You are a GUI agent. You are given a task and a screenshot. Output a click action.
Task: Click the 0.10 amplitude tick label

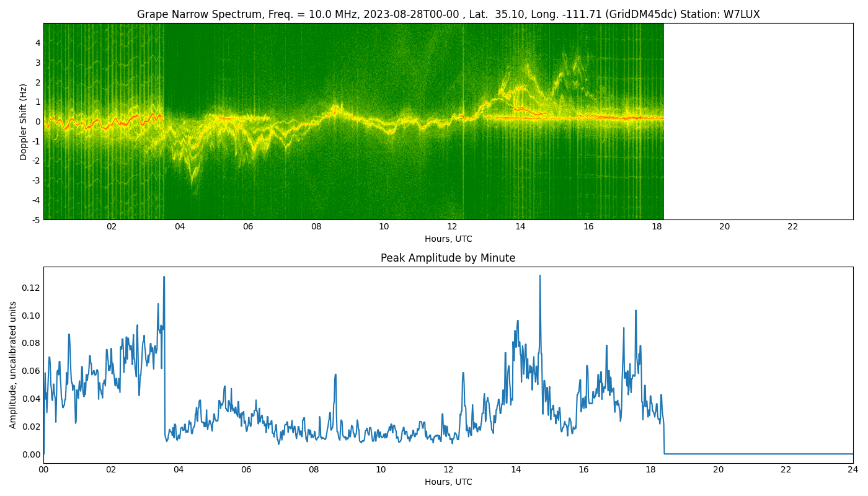[x=30, y=316]
